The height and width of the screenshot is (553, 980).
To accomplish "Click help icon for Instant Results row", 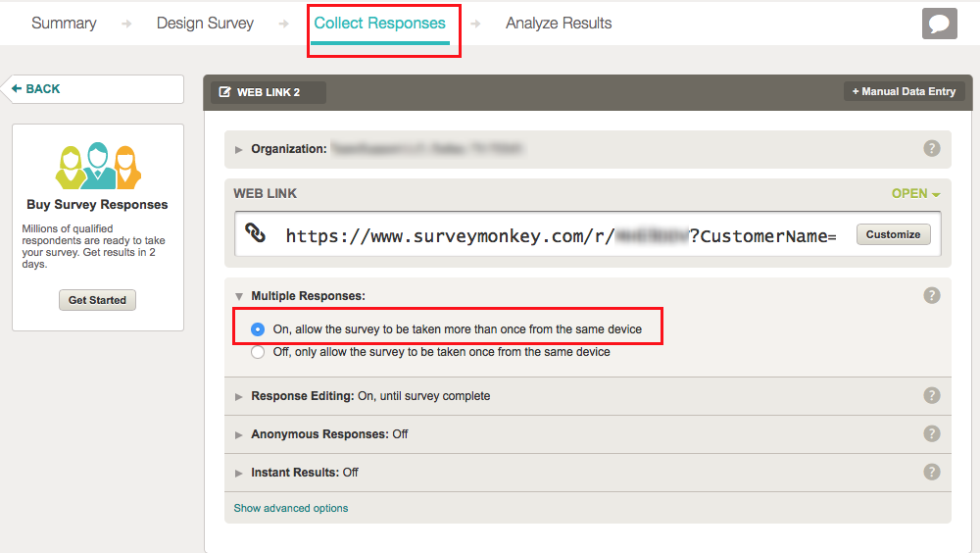I will click(932, 472).
